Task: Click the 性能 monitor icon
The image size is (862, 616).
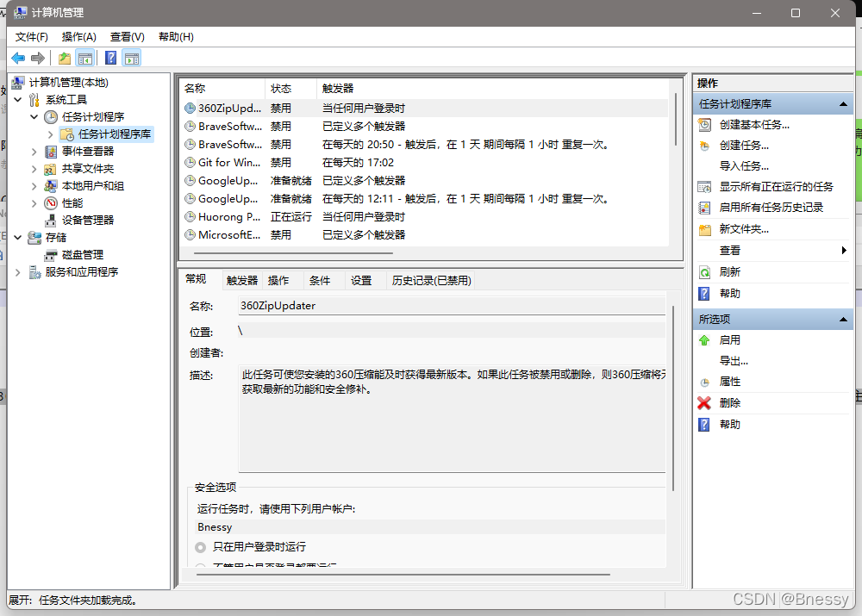Action: coord(51,203)
